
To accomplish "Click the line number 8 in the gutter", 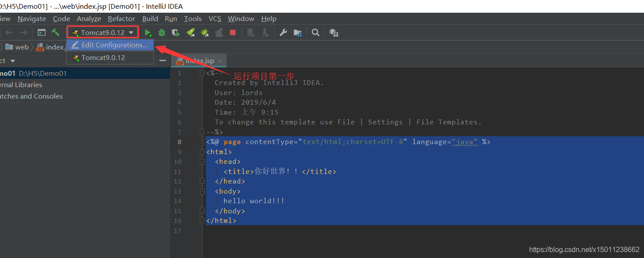I will point(179,142).
